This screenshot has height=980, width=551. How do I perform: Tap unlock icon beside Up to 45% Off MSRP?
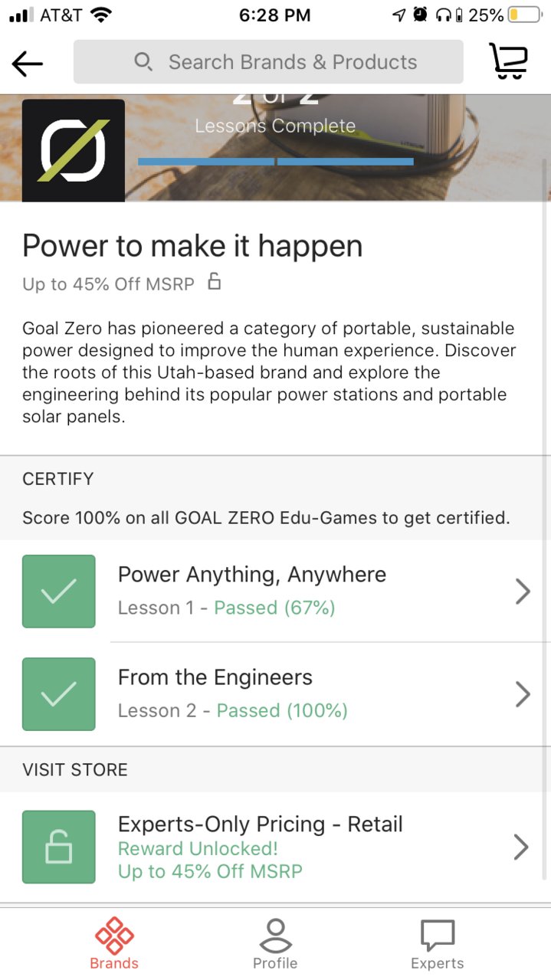point(215,282)
